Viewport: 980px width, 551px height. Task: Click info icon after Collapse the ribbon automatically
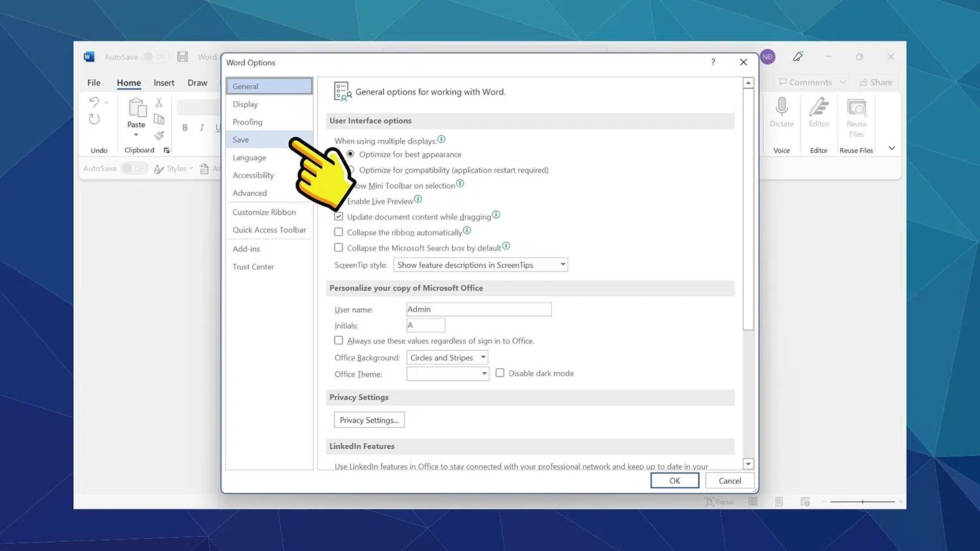[x=466, y=230]
